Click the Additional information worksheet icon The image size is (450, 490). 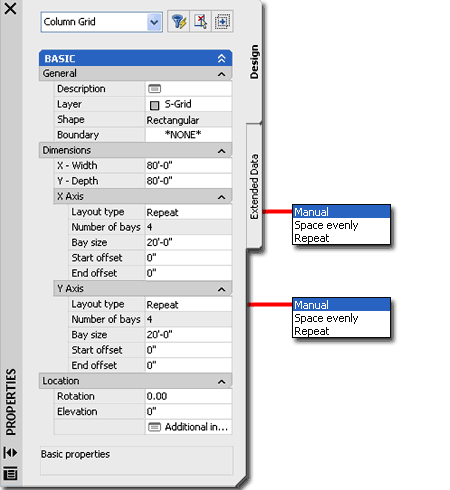[154, 427]
